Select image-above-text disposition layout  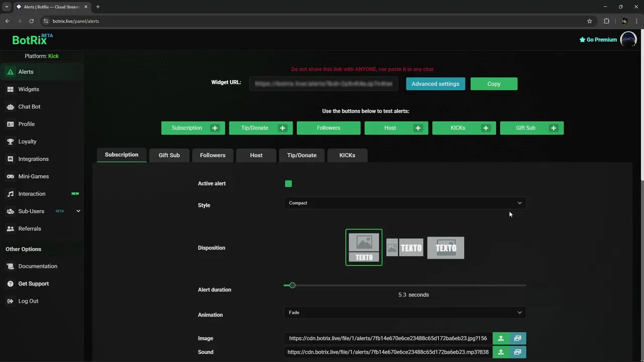[x=364, y=247]
